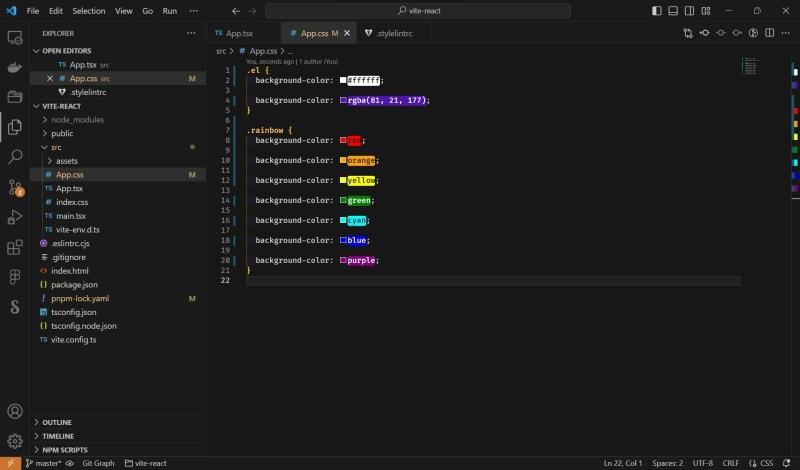The width and height of the screenshot is (800, 470).
Task: Click the rgba(81, 21, 177) color swatch
Action: coord(343,100)
